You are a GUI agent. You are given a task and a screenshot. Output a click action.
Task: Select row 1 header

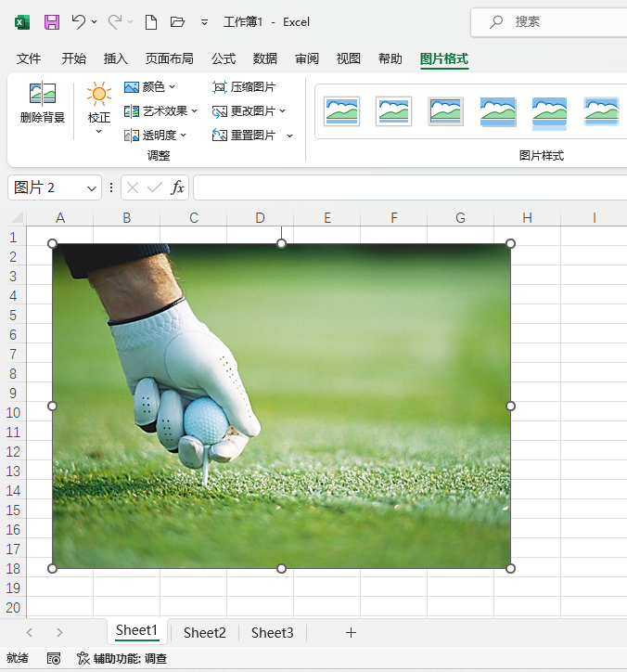13,237
